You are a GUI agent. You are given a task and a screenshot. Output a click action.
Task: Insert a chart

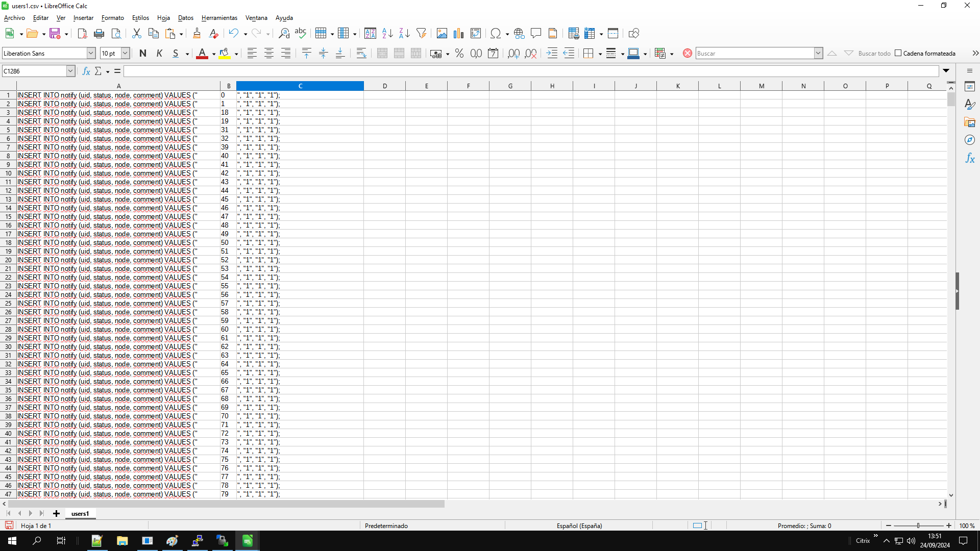pos(459,34)
